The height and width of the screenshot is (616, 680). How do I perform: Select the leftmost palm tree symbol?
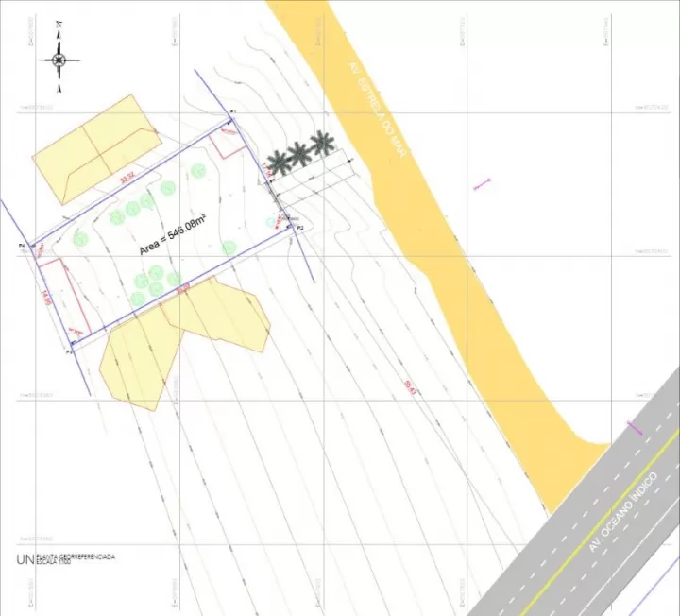coord(279,163)
